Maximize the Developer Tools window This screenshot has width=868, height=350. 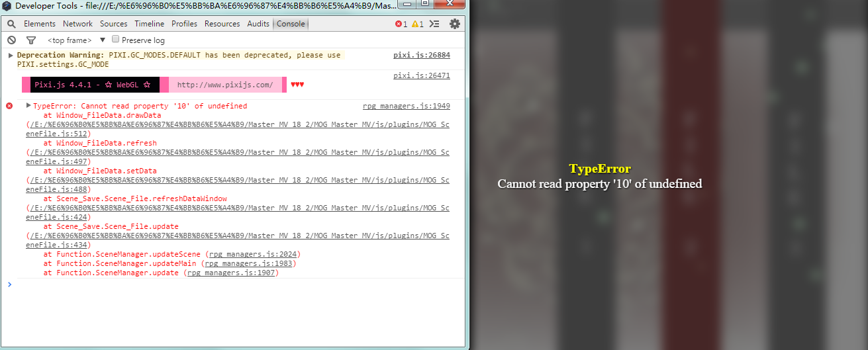[424, 4]
